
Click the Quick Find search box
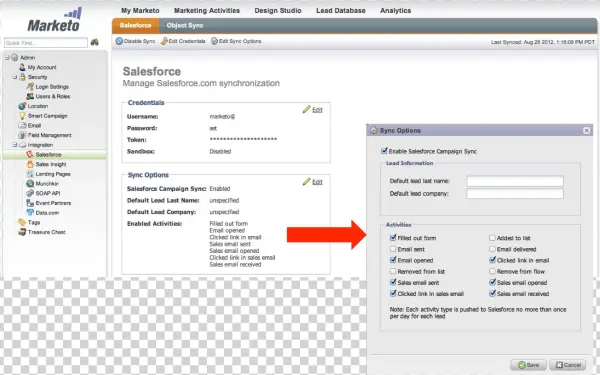[x=46, y=42]
